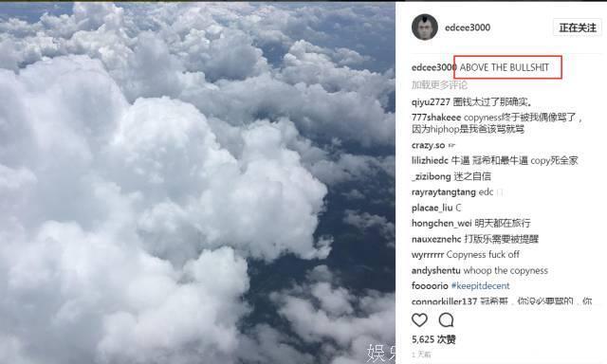Viewport: 607px width, 364px height.
Task: Open wyrrrrrr commenter profile
Action: point(428,255)
